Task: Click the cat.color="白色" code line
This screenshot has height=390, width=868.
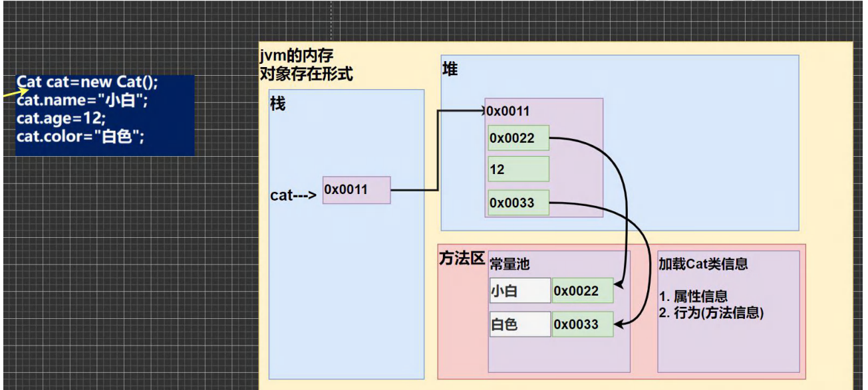Action: 80,136
